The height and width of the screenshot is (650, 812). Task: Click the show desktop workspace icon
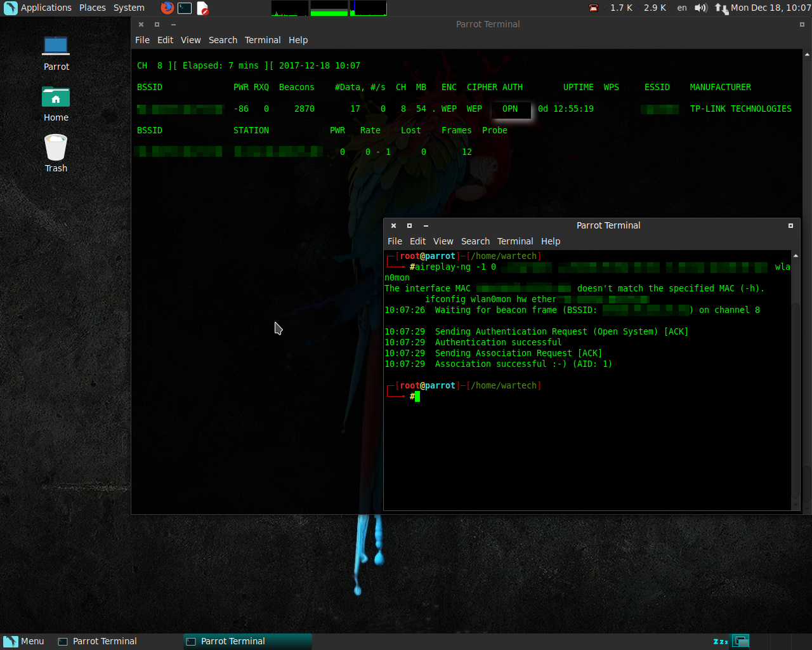[740, 641]
